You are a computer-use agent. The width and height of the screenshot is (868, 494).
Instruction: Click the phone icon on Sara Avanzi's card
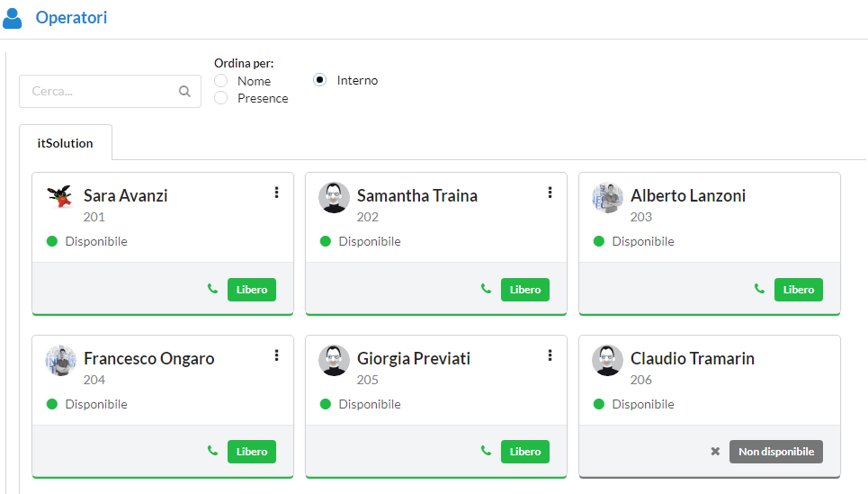[x=212, y=289]
